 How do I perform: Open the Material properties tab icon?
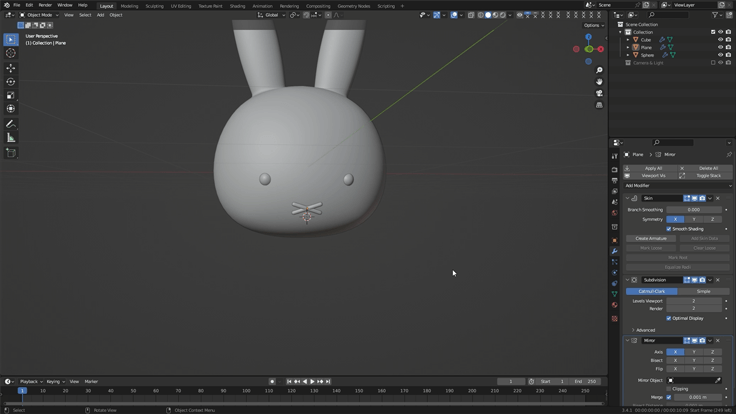(x=614, y=305)
